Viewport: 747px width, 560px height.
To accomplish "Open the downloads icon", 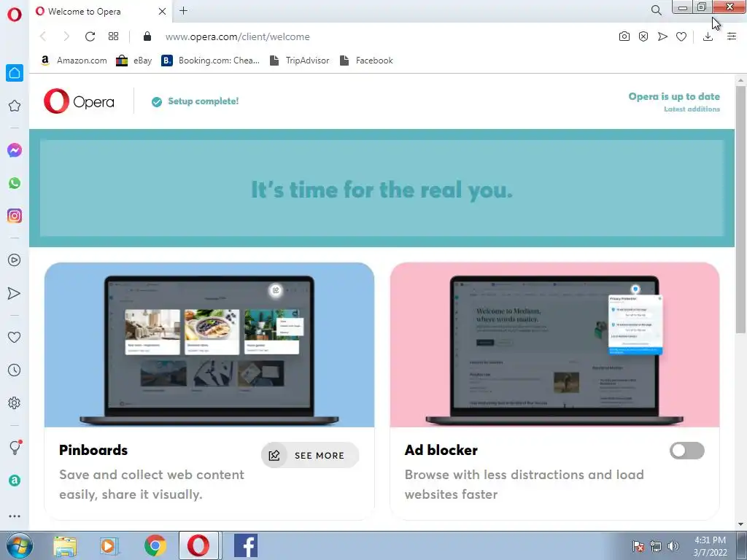I will coord(708,36).
